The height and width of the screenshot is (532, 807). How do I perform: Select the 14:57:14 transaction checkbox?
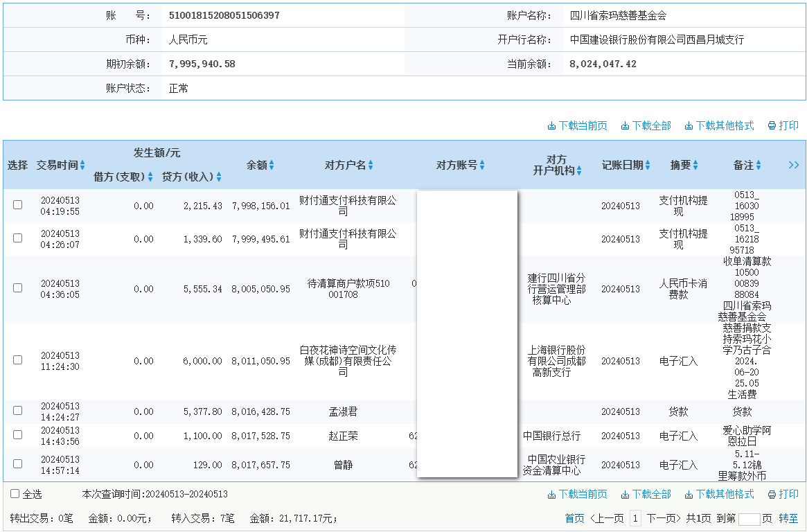pyautogui.click(x=17, y=464)
